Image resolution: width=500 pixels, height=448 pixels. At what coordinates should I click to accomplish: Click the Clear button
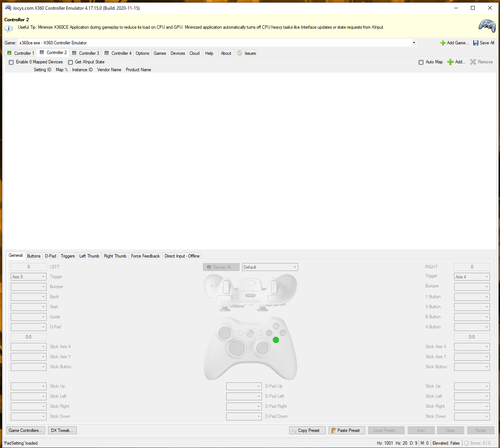(x=450, y=430)
